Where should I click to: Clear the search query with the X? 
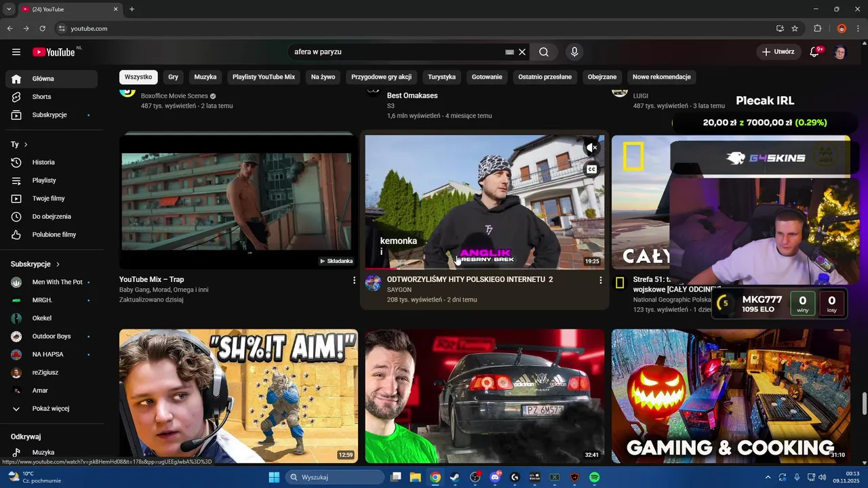click(x=522, y=52)
